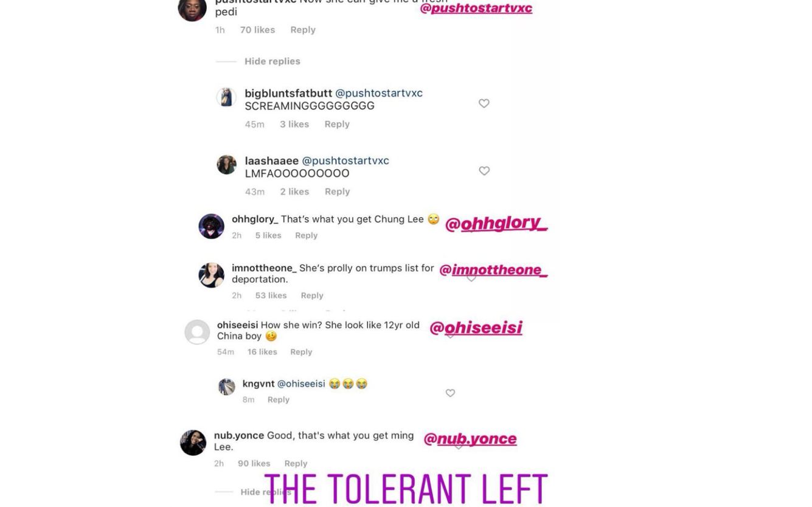This screenshot has height=507, width=812.
Task: Open the laashaaee username link
Action: point(271,160)
